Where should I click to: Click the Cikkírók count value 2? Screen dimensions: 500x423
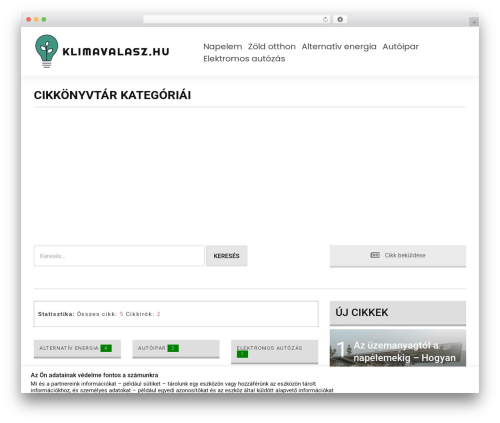(x=159, y=314)
